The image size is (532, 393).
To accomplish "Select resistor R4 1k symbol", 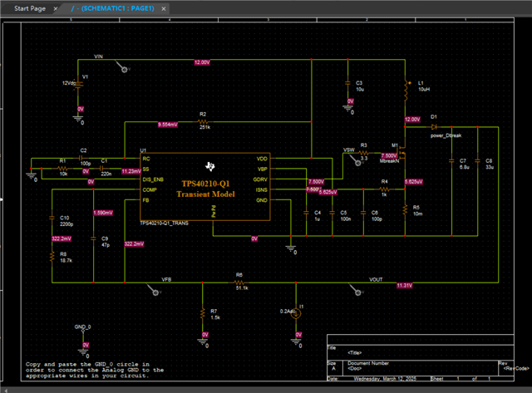I will (384, 189).
